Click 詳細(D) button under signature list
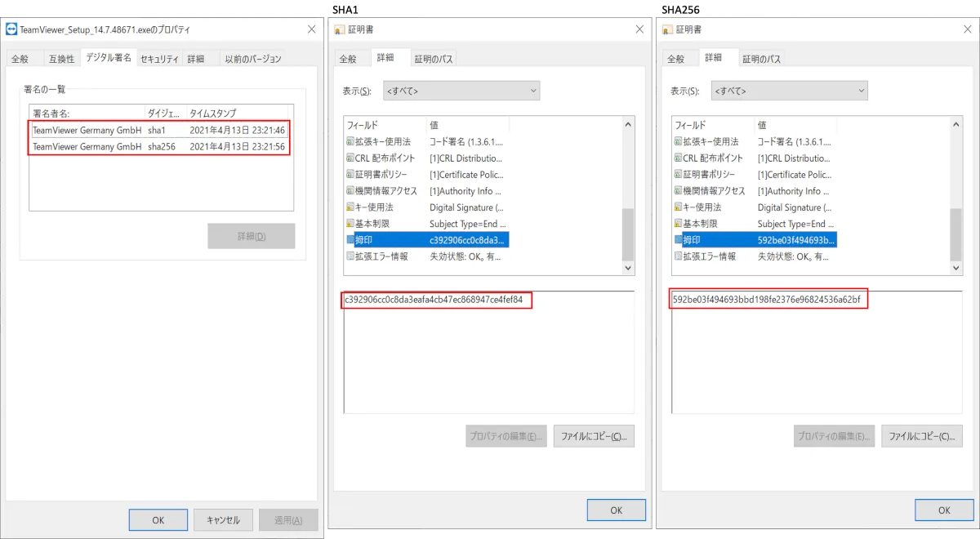 [252, 236]
